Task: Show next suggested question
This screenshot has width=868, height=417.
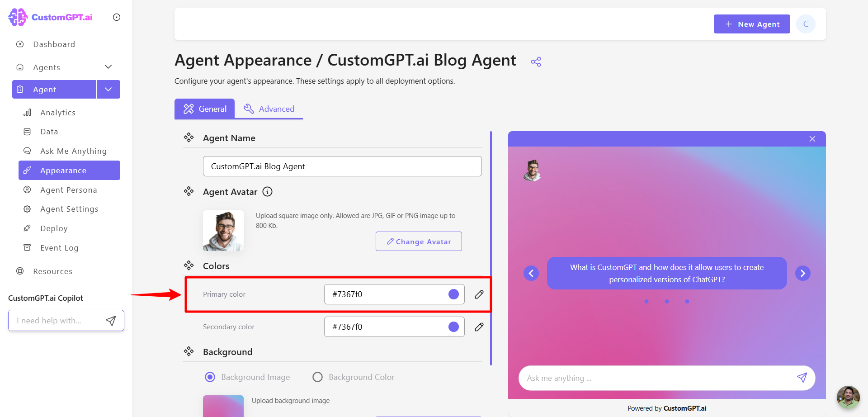Action: 803,273
